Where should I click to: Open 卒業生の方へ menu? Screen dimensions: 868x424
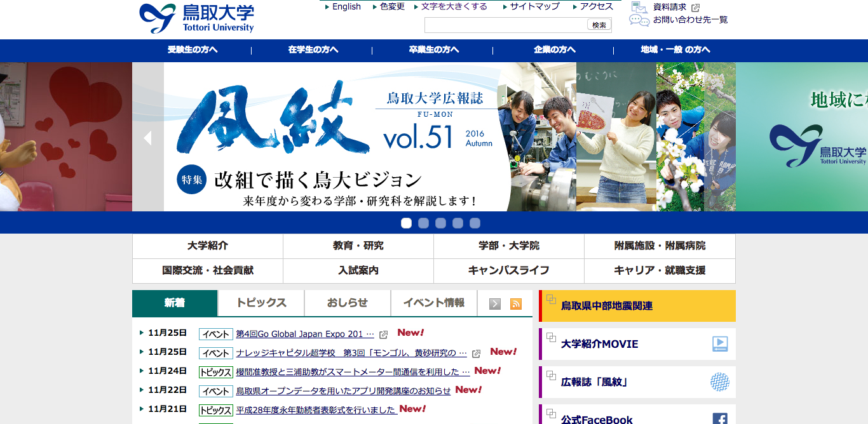coord(433,50)
